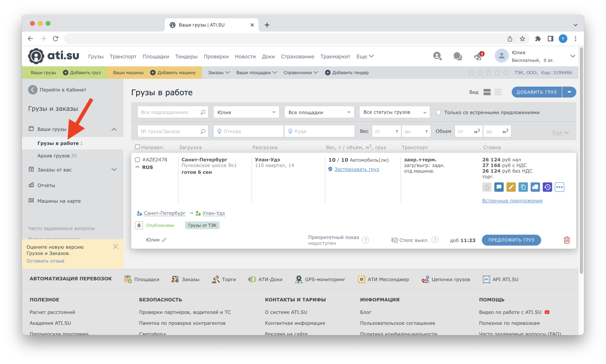606x364 pixels.
Task: Click back arrow beside Перейти в Кабинет
Action: click(x=33, y=90)
